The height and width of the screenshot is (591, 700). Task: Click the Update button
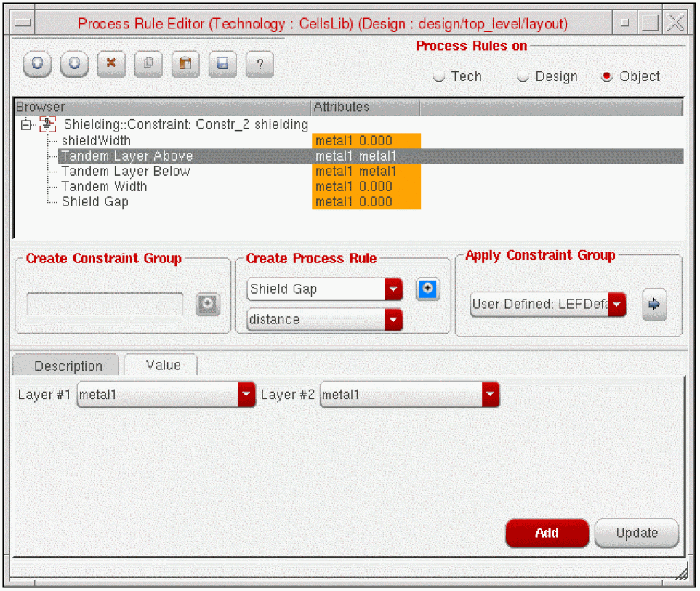tap(637, 533)
